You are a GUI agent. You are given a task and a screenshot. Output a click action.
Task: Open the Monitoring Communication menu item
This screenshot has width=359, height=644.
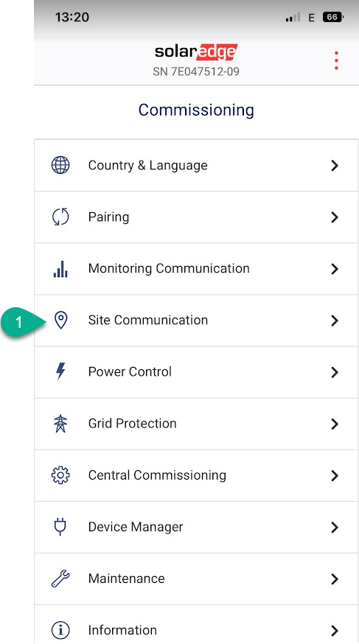(196, 269)
